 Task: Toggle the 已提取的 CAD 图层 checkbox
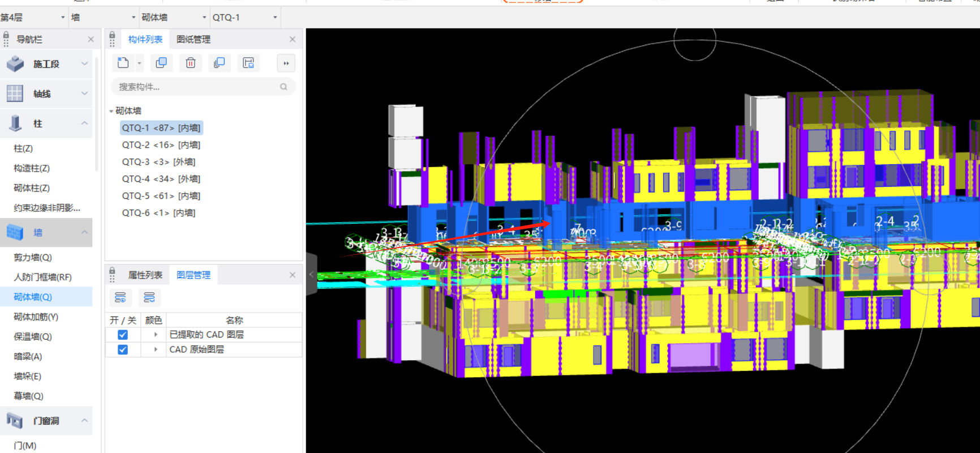122,335
